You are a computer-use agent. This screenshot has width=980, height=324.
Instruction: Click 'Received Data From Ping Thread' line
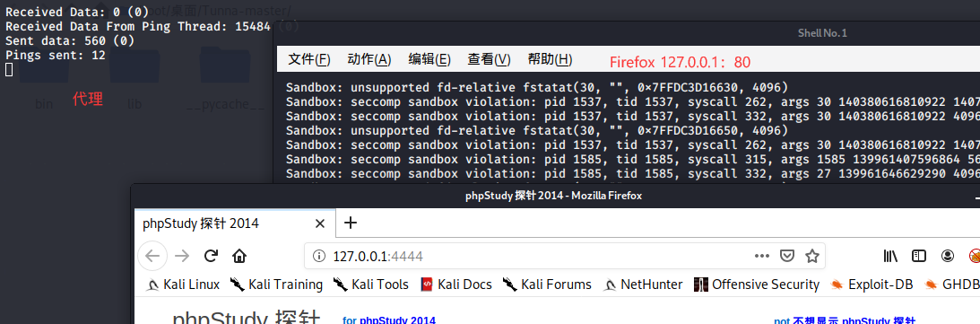152,26
